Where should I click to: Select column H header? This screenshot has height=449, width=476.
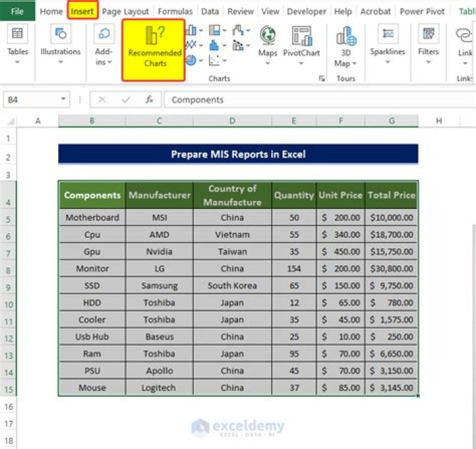coord(439,121)
